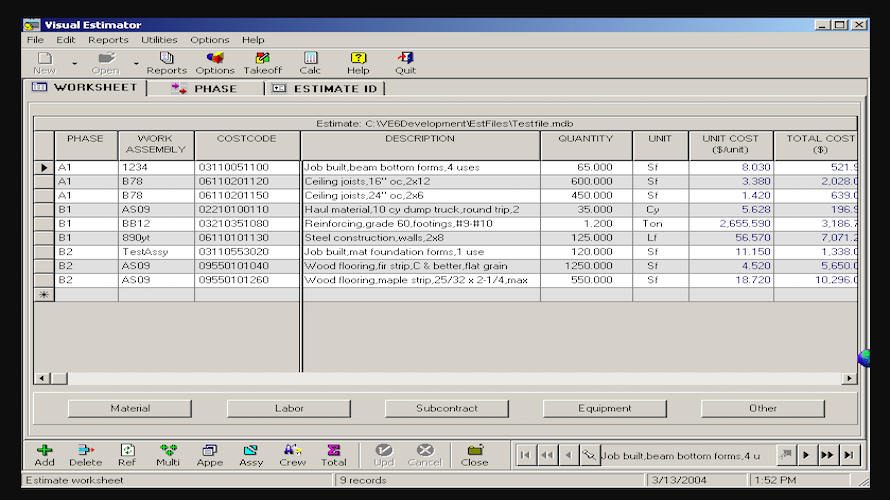
Task: Click the Options toolbar icon
Action: pos(214,63)
